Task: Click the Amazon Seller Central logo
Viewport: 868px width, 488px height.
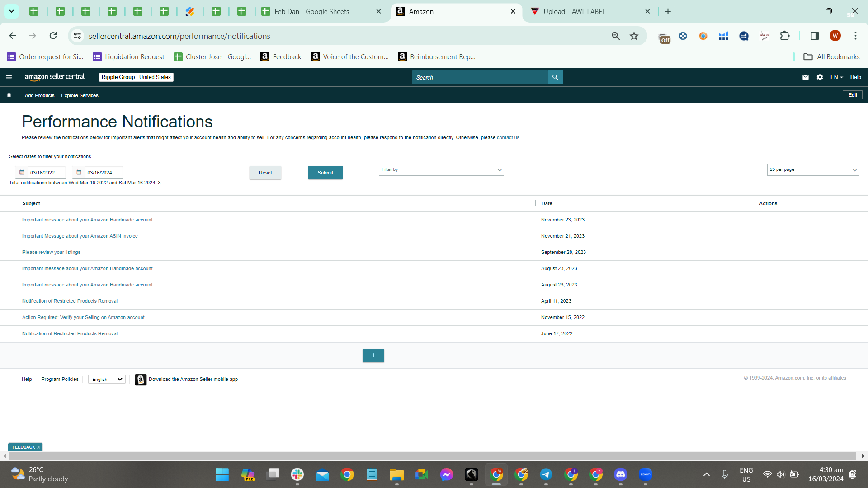Action: coord(55,77)
